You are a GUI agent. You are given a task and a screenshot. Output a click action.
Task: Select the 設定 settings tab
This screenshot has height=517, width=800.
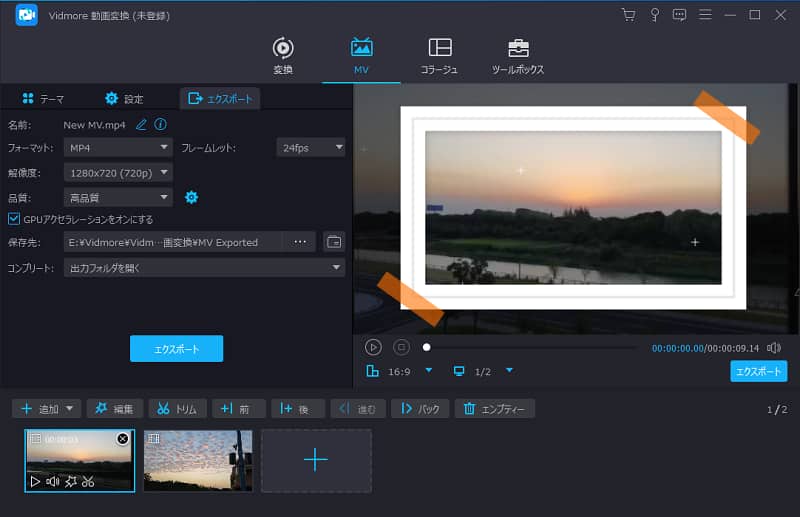[124, 99]
